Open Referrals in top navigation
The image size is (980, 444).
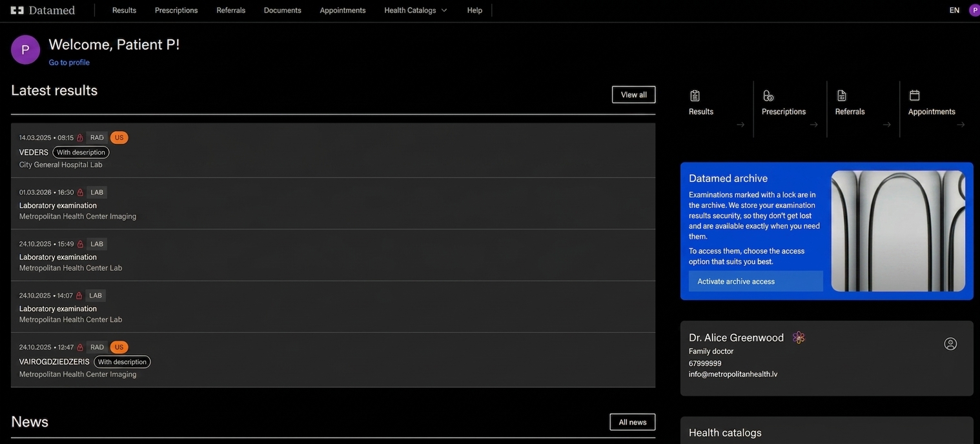(231, 10)
